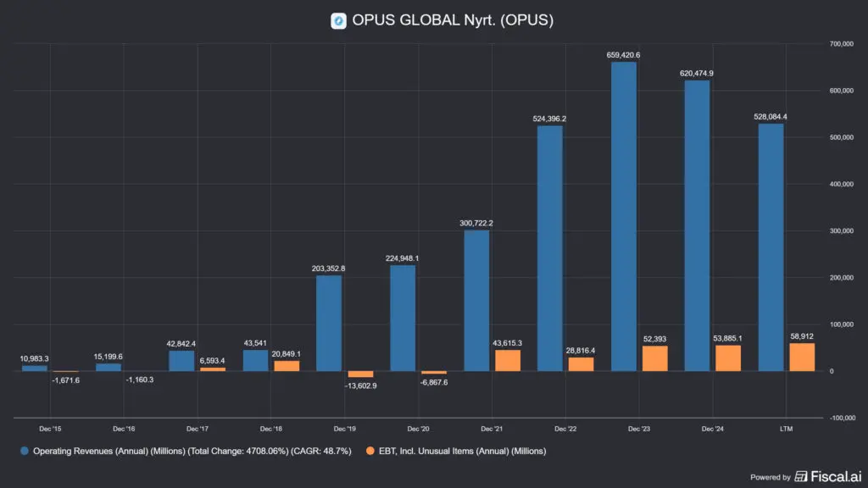The height and width of the screenshot is (488, 868).
Task: Click the Dec '24 x-axis label
Action: click(712, 429)
